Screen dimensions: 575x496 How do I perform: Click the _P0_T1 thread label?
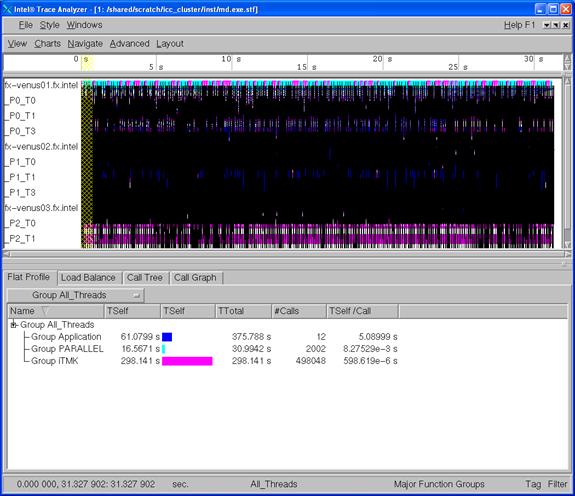pos(21,116)
